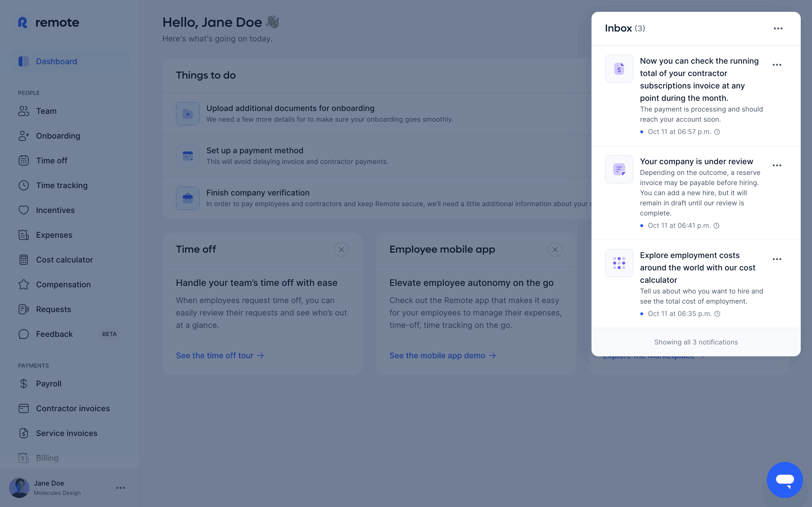Open options for the contractor subscriptions notification
Screen dimensions: 812x507
click(777, 65)
